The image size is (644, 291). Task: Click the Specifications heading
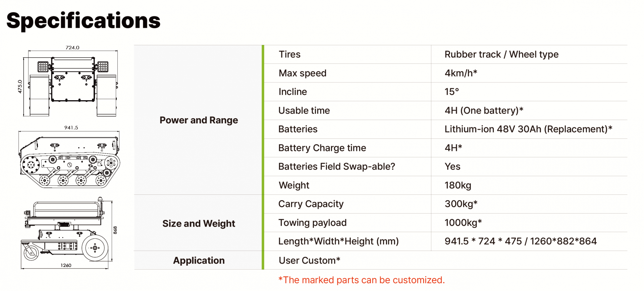(x=83, y=21)
